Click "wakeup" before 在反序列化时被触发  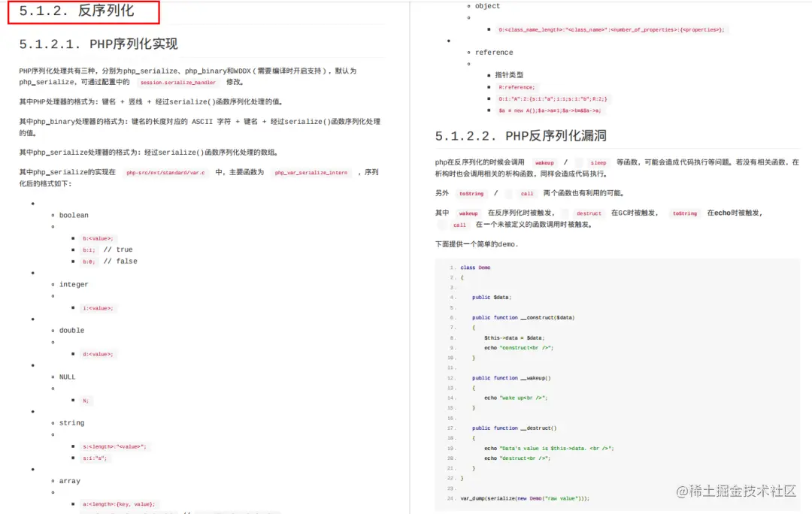click(x=468, y=213)
